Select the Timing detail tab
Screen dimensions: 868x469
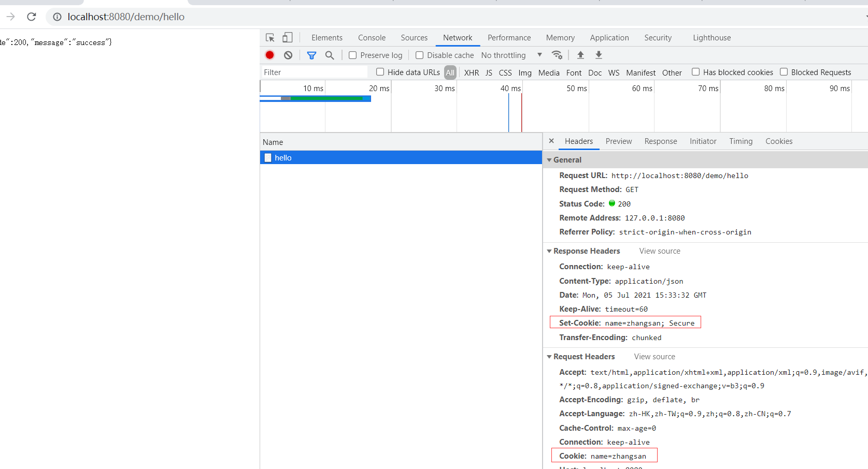[741, 141]
